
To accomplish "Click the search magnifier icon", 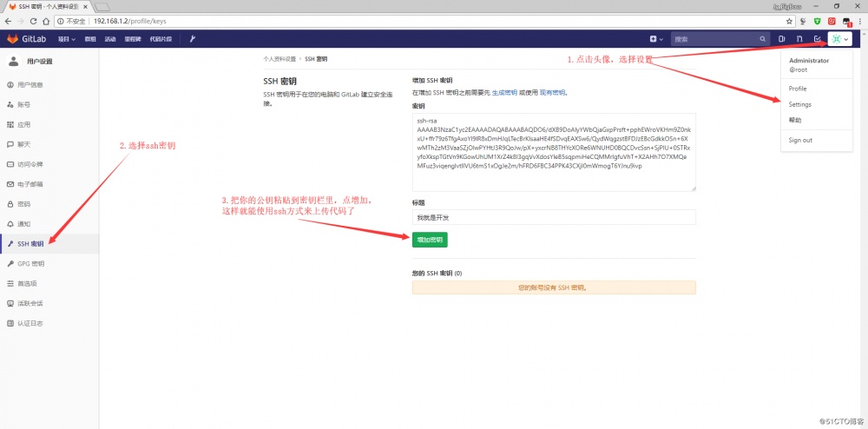I will pos(763,39).
